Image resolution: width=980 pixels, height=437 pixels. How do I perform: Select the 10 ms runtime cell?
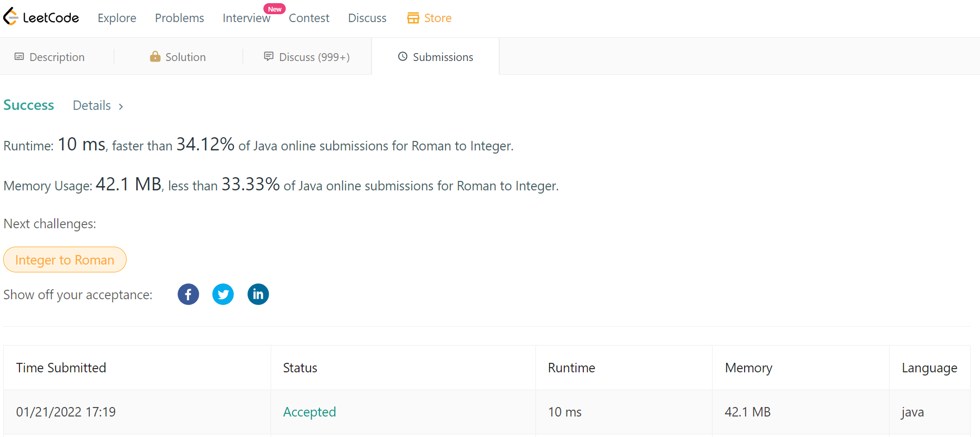(x=624, y=412)
